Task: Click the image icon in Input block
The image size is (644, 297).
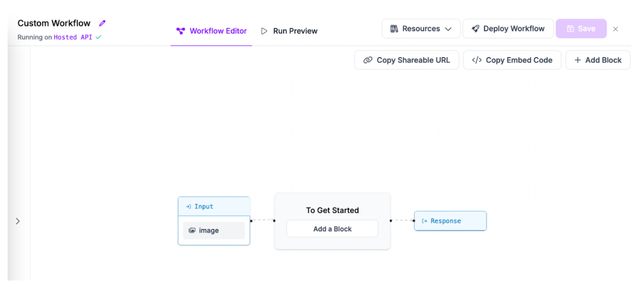Action: [x=192, y=231]
